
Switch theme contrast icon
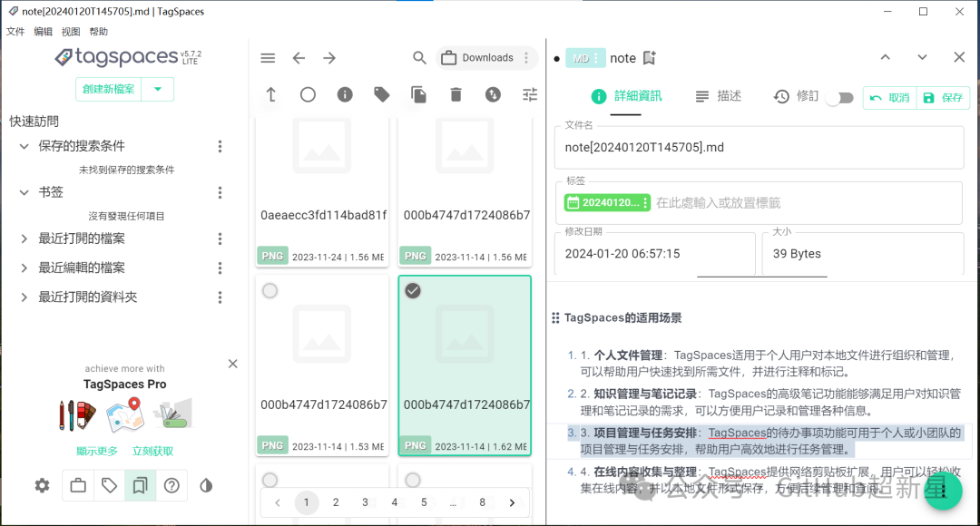coord(206,485)
